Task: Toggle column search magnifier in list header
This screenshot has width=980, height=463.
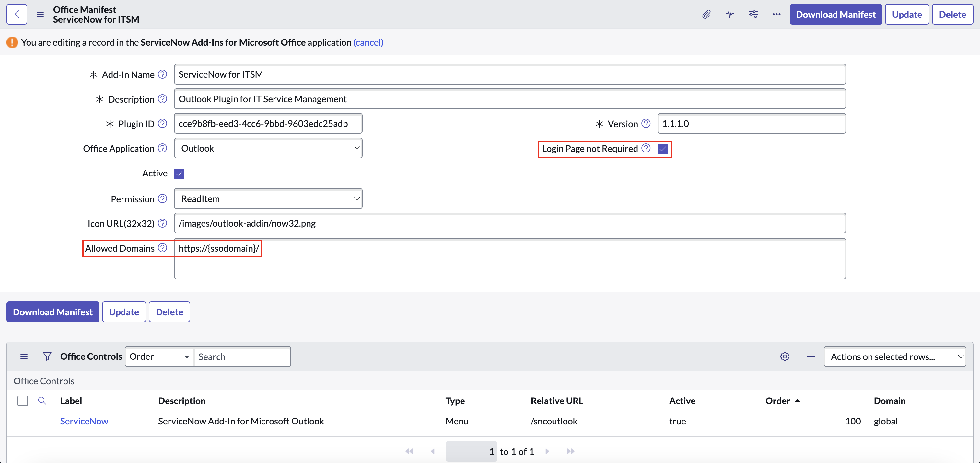Action: point(42,401)
